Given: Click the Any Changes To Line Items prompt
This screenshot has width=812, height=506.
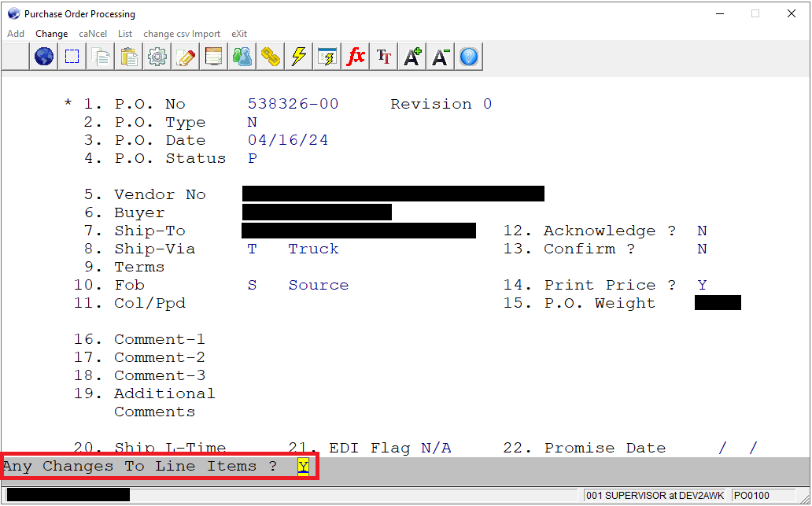Looking at the screenshot, I should [x=140, y=466].
